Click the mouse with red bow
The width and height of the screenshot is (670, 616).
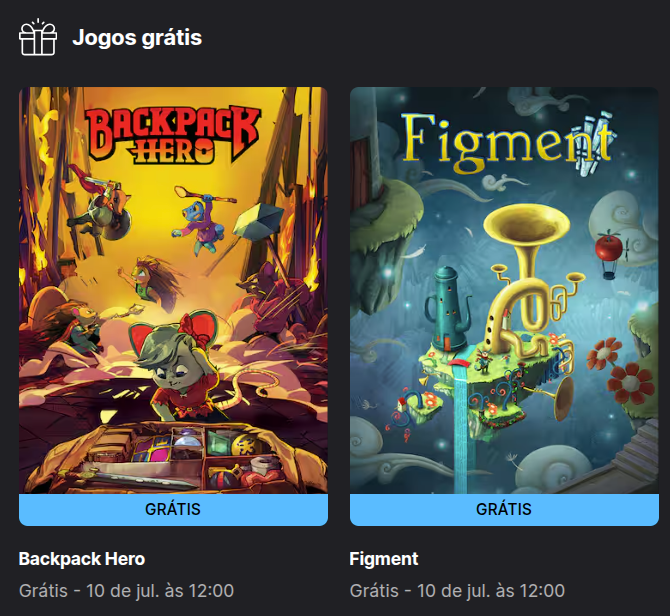[179, 365]
